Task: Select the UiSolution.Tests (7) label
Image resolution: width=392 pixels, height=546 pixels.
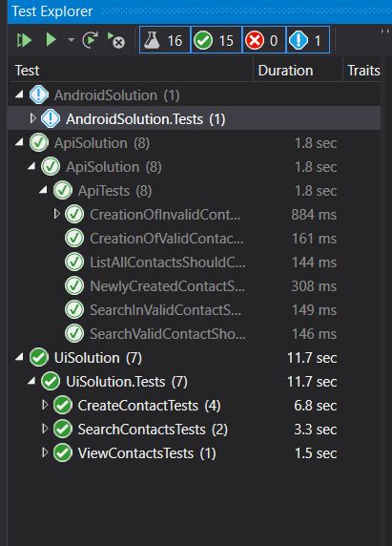Action: point(127,382)
